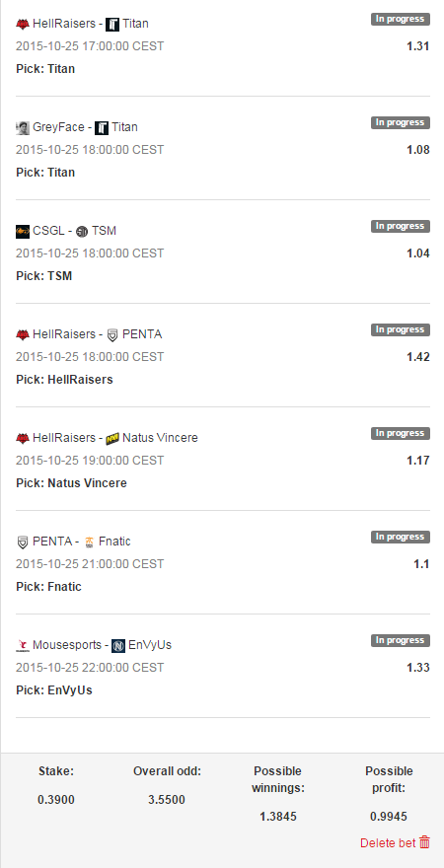Viewport: 444px width, 868px height.
Task: Click the Delete bet link
Action: (388, 843)
